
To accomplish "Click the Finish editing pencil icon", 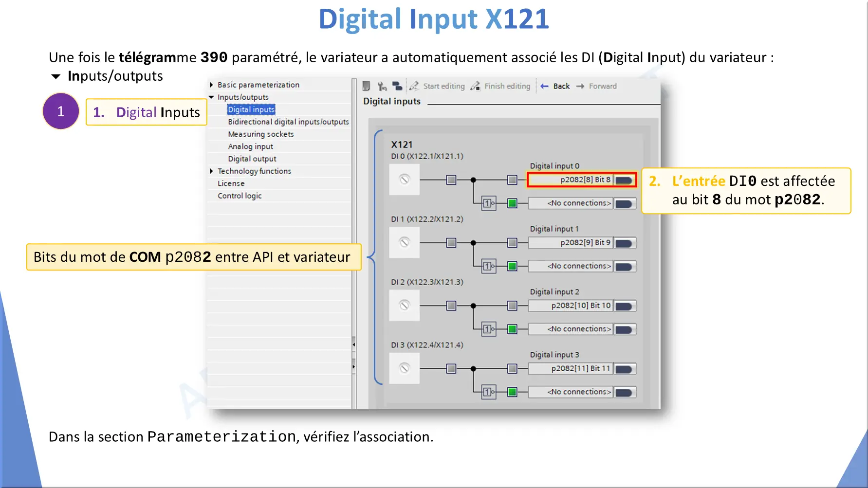I will pyautogui.click(x=475, y=86).
